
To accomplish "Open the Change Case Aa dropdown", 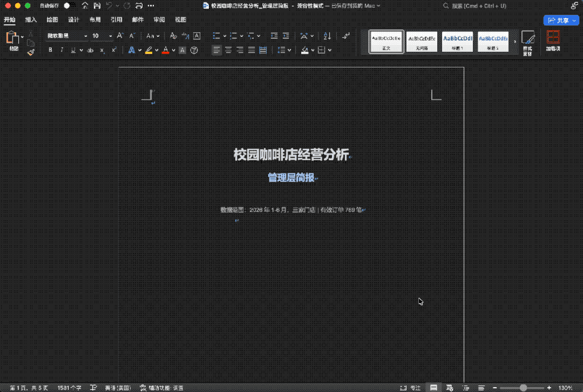I will [x=153, y=36].
